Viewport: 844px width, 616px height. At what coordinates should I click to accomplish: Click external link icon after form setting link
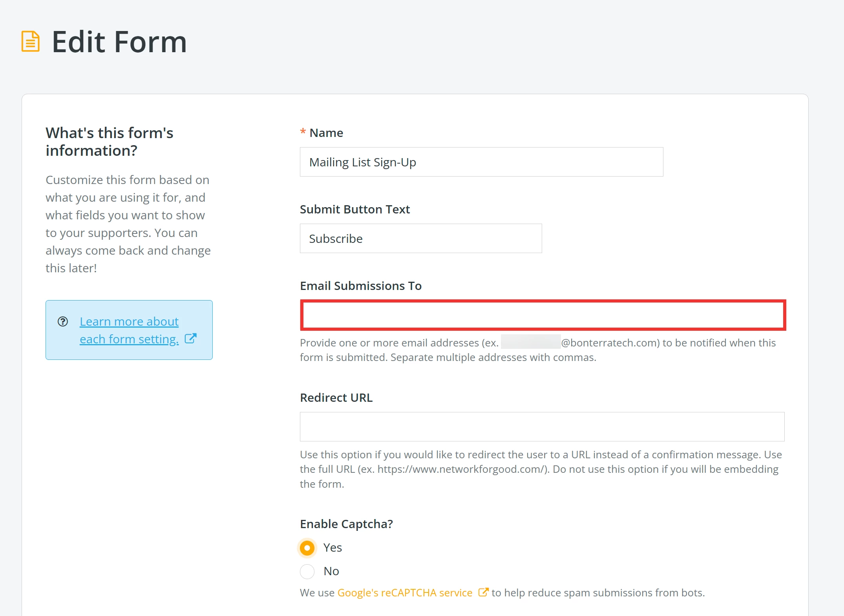[x=190, y=339]
